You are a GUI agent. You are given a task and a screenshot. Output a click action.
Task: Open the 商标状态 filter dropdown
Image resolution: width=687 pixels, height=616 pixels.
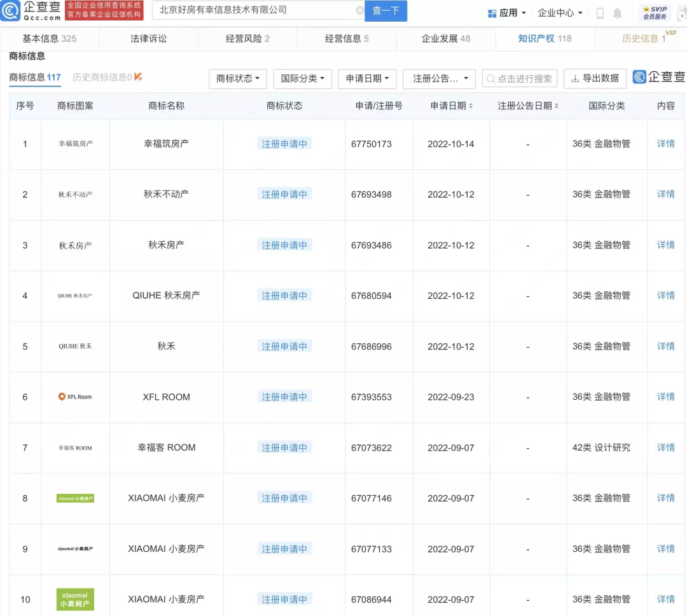(x=237, y=79)
